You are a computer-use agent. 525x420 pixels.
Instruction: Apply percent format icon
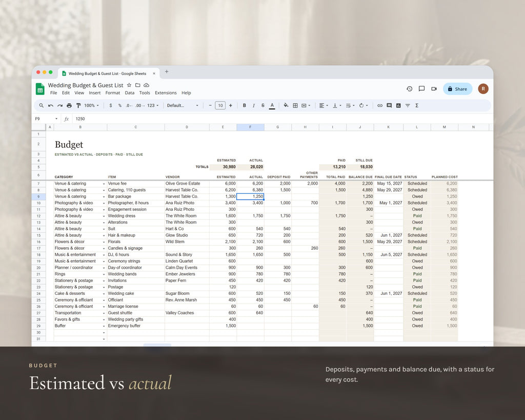(x=120, y=106)
